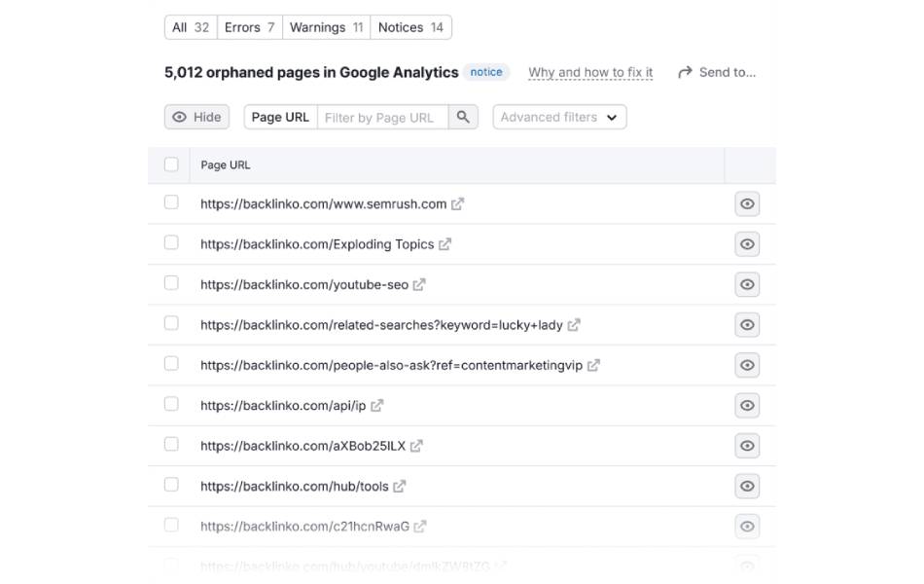Open the backlinko.com/Exploding Topics URL text
This screenshot has height=584, width=924.
tap(317, 244)
